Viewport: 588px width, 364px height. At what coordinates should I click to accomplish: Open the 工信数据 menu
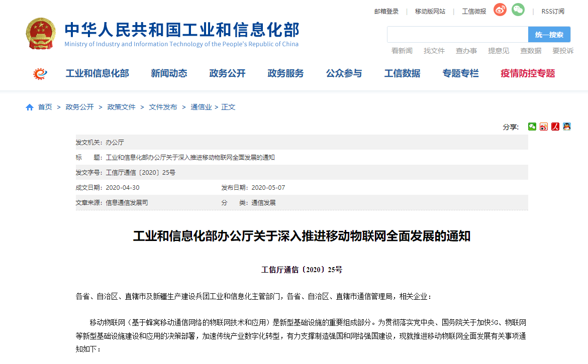403,73
